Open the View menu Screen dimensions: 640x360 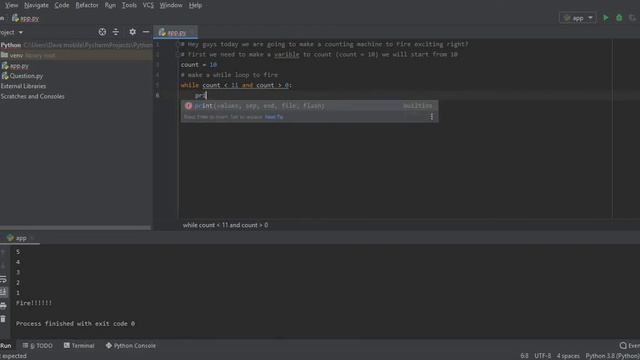pyautogui.click(x=11, y=5)
